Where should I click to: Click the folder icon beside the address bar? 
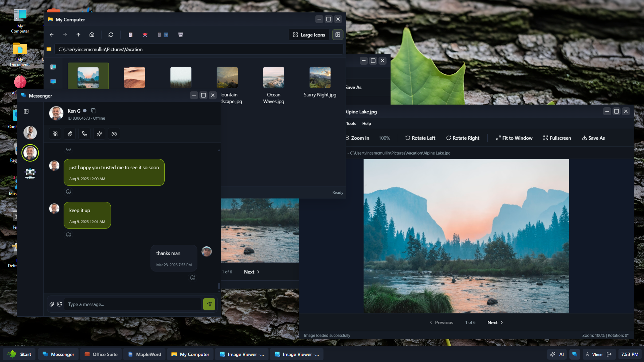(49, 49)
